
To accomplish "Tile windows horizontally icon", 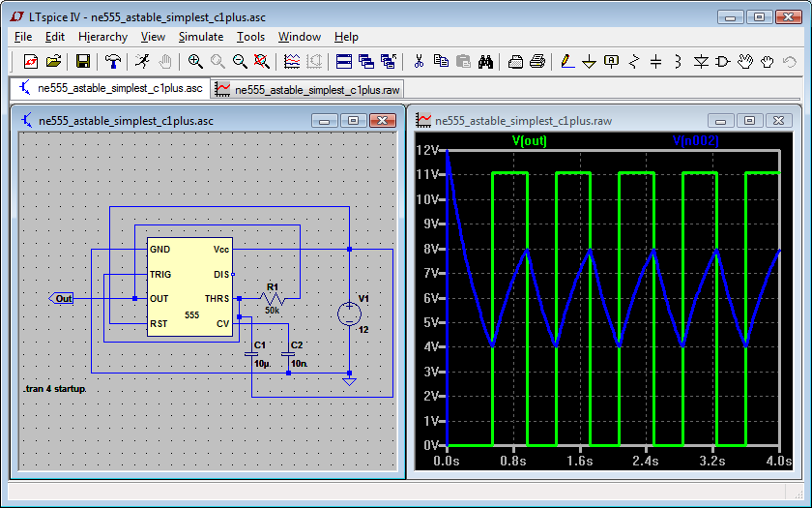I will pos(344,62).
